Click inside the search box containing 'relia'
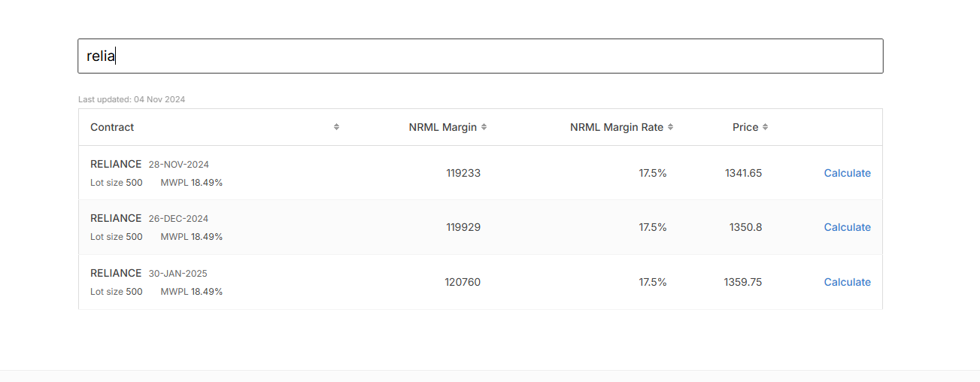980x382 pixels. pyautogui.click(x=481, y=56)
